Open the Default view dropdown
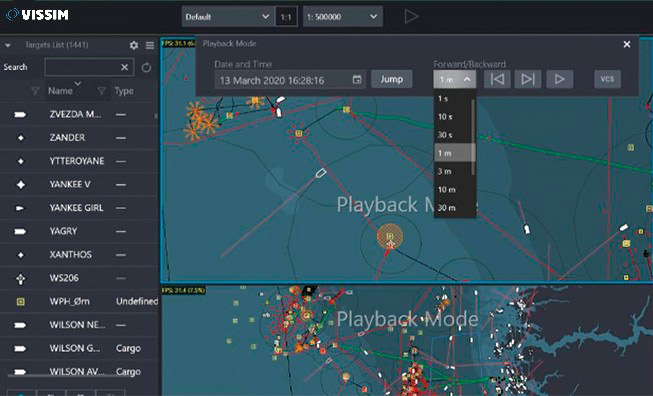 coord(228,17)
